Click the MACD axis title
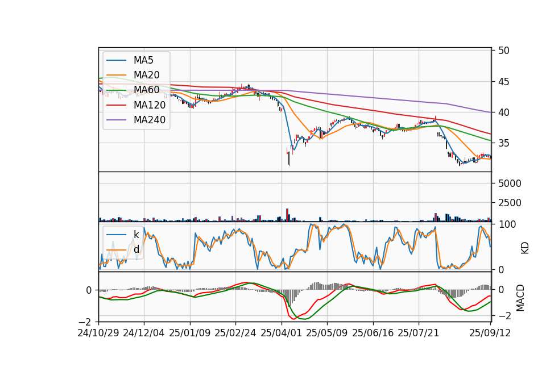This screenshot has height=392, width=546. click(x=520, y=298)
